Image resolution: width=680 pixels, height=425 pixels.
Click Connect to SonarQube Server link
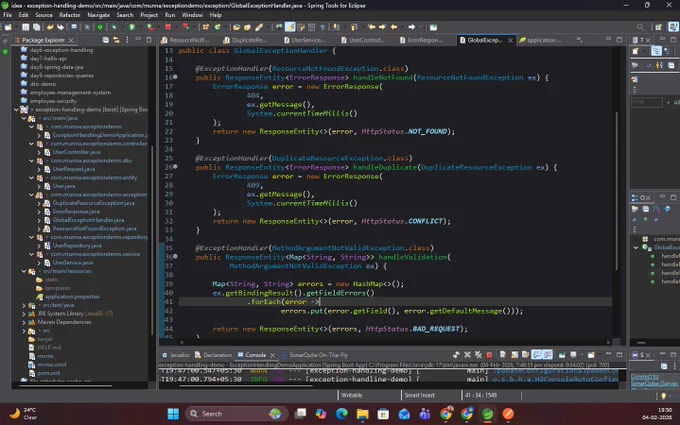click(x=654, y=380)
